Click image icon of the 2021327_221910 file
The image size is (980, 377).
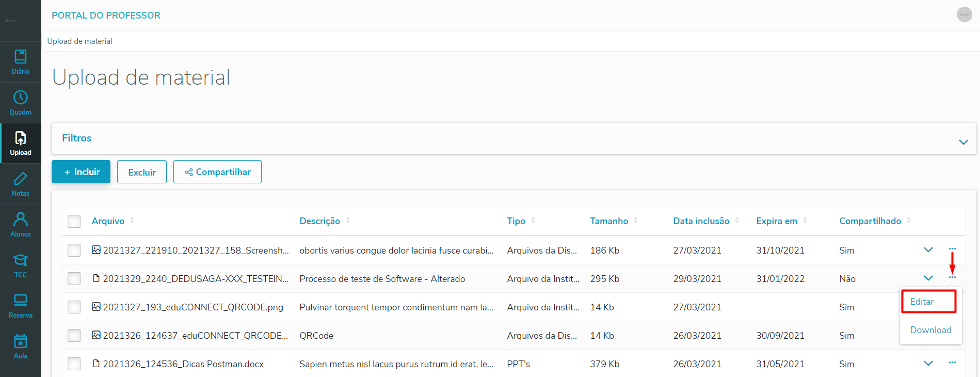pyautogui.click(x=96, y=250)
